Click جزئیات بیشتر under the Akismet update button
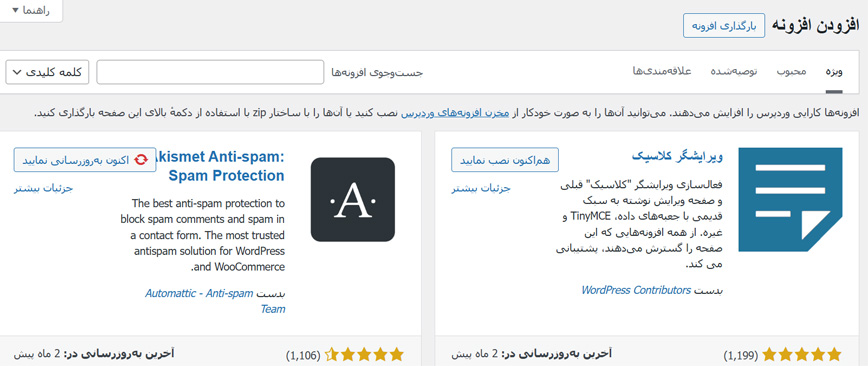 tap(43, 188)
